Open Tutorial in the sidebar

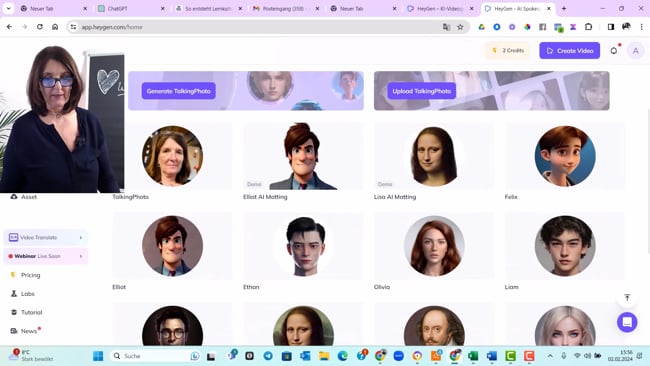27,312
